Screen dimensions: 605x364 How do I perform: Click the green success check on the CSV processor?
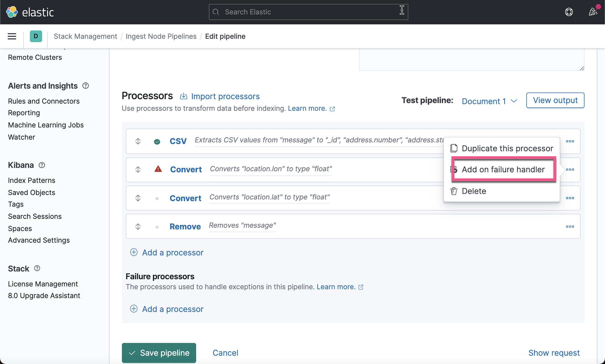pos(157,141)
